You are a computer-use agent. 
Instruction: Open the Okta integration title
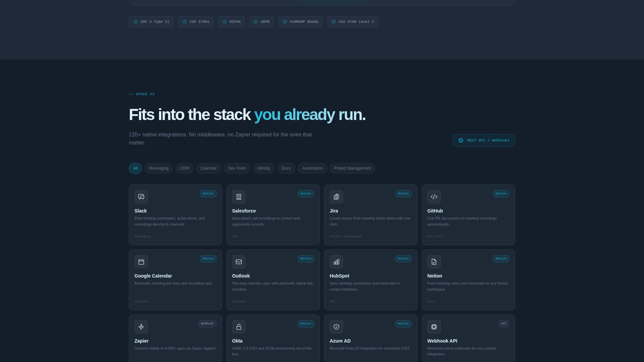[x=237, y=341]
